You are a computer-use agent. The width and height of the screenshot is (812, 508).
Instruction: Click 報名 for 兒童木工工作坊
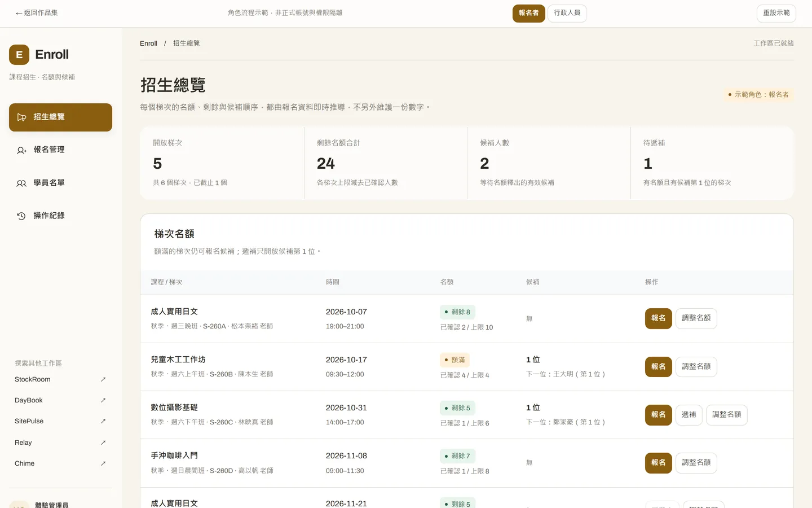click(658, 367)
